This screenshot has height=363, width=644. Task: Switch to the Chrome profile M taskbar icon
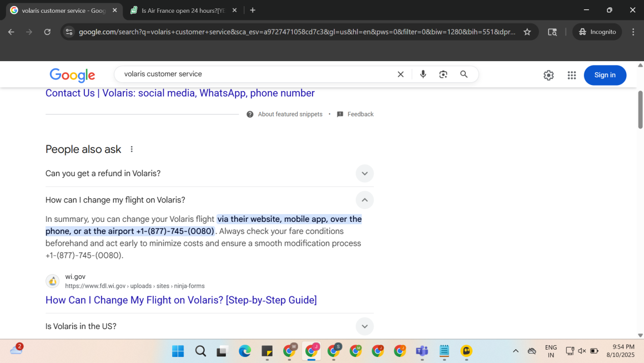(x=356, y=351)
